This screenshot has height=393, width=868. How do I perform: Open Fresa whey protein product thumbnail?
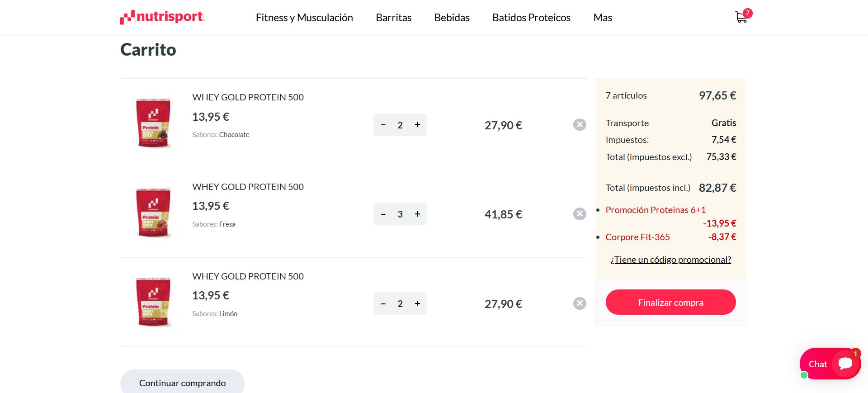[x=153, y=213]
